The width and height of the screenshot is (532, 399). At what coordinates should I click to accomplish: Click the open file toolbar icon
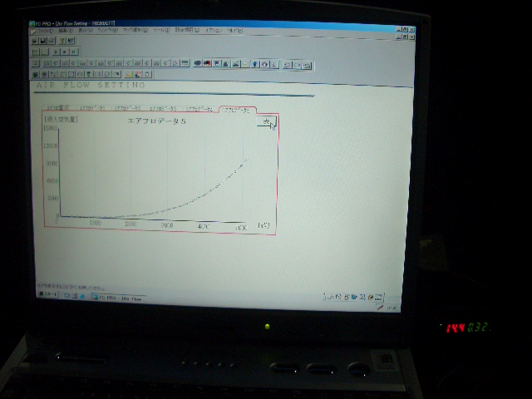tap(35, 41)
